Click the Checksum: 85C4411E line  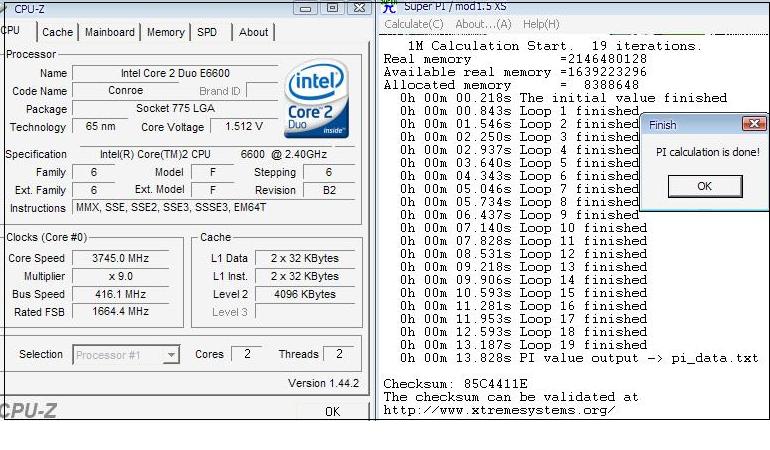point(455,384)
